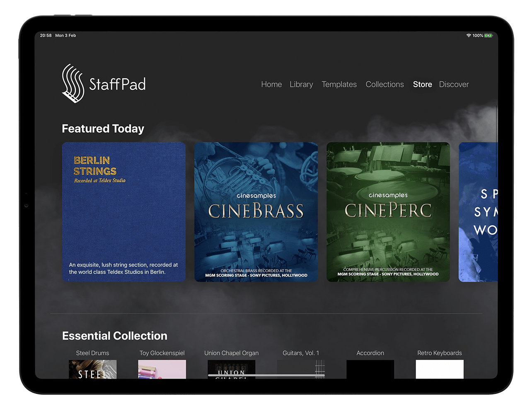Switch to the Templates tab
532x408 pixels.
click(339, 84)
